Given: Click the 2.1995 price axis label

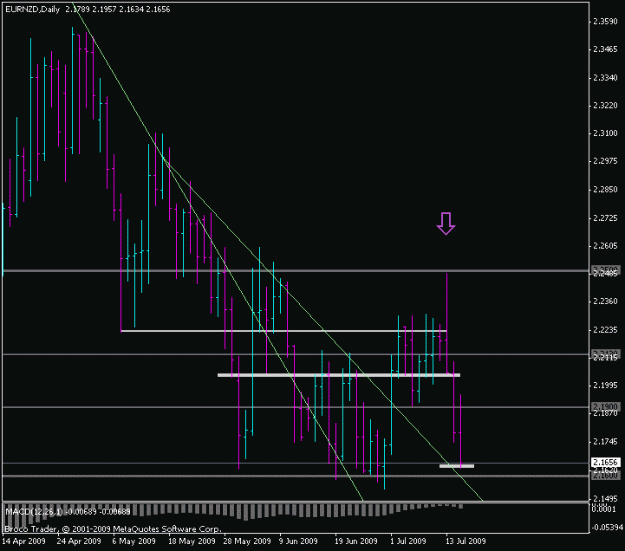Looking at the screenshot, I should click(605, 386).
